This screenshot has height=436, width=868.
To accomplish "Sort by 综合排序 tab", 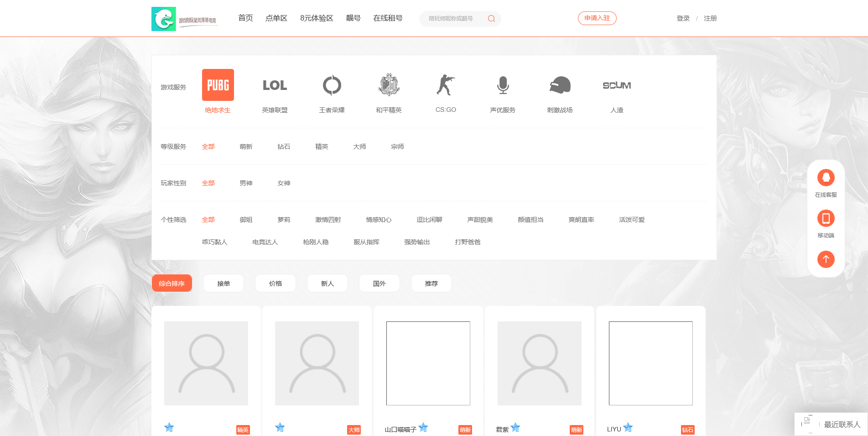I will point(172,283).
